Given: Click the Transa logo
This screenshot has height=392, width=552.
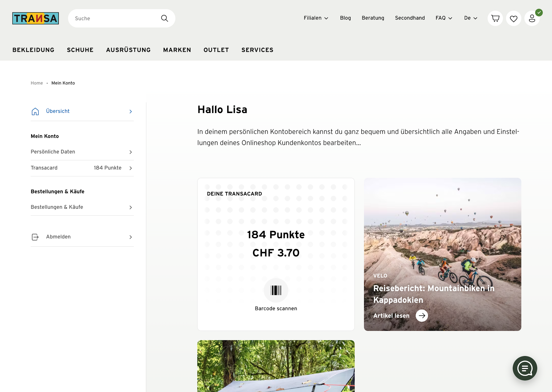Looking at the screenshot, I should click(x=36, y=18).
